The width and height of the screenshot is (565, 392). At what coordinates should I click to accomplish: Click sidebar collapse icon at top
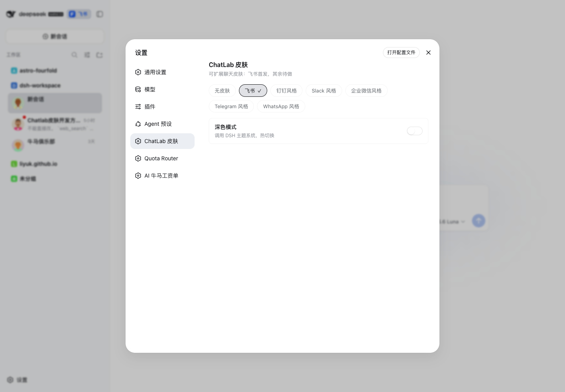100,14
